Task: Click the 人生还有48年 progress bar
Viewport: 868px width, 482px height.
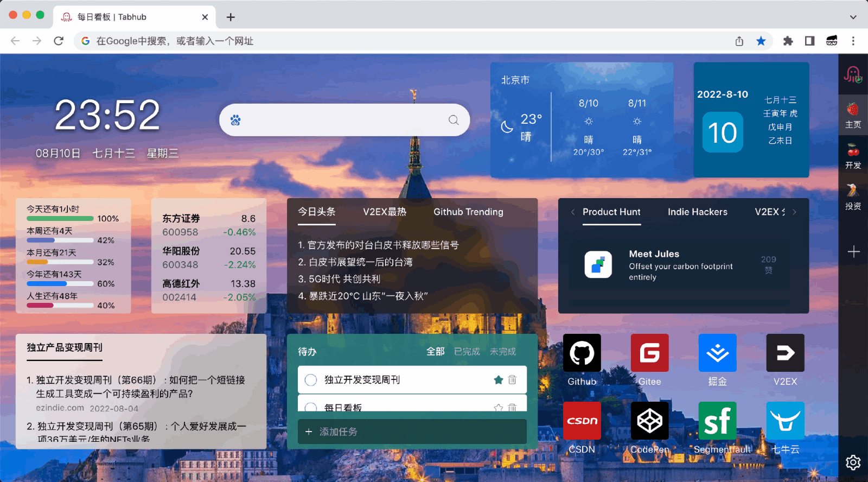Action: tap(60, 306)
